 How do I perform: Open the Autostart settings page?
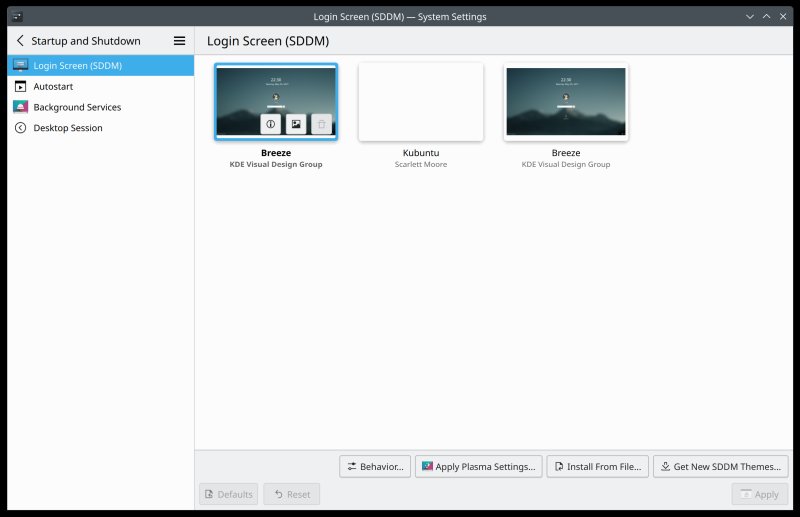coord(53,87)
